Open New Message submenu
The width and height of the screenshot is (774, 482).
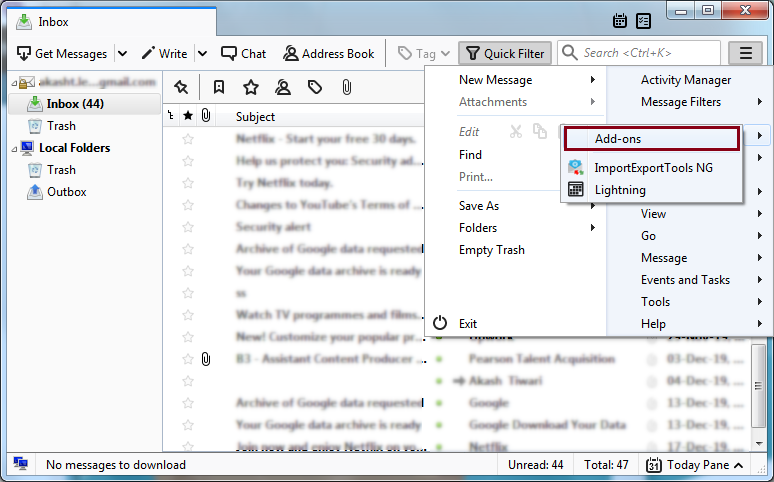[515, 80]
